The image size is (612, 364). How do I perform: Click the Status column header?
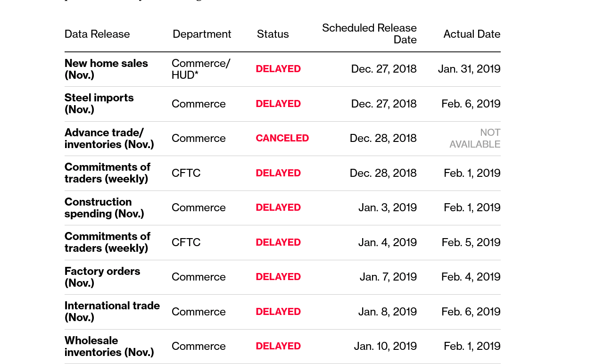(273, 34)
